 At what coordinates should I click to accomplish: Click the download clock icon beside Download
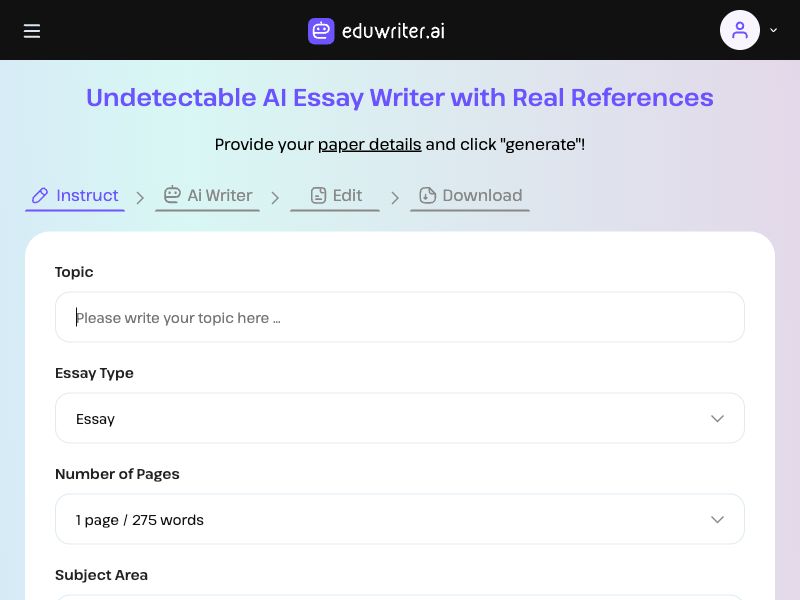[427, 195]
